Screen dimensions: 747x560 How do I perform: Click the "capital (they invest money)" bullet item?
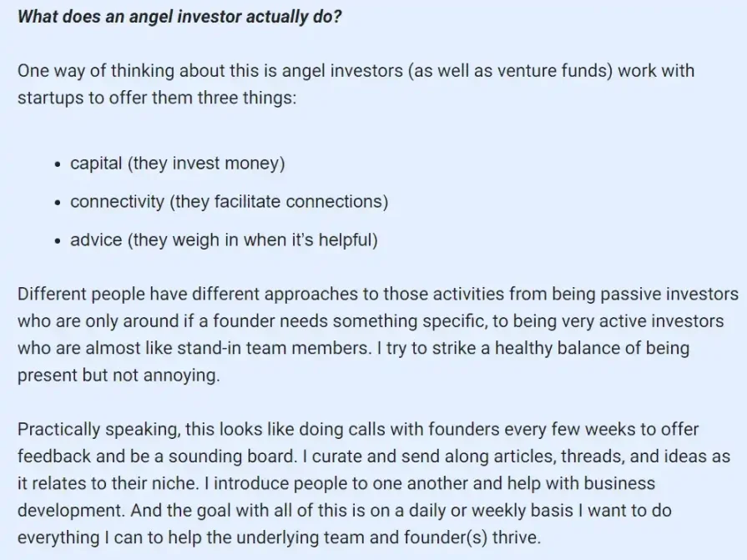tap(178, 163)
